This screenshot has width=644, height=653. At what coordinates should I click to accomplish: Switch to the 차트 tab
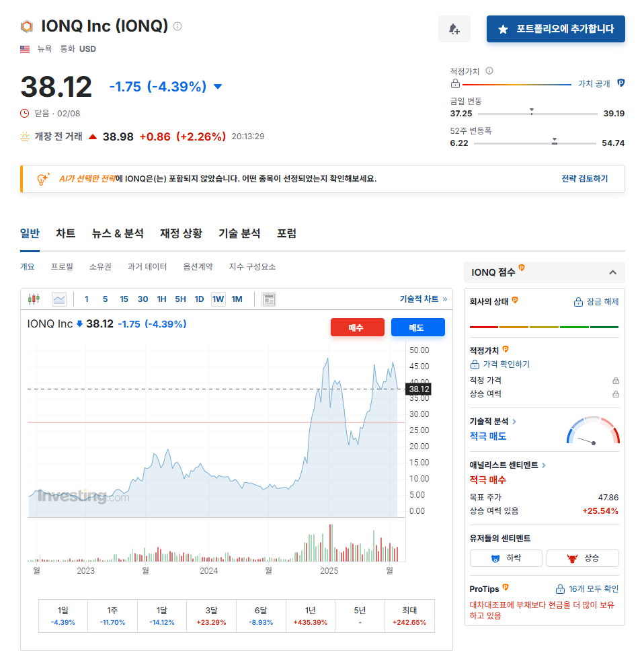[66, 233]
